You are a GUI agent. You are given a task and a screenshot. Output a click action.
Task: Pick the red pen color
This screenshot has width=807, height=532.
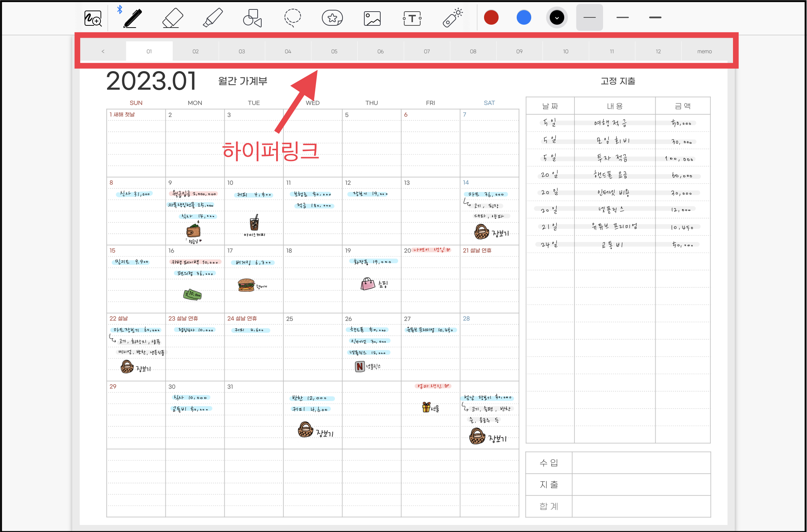click(x=491, y=17)
